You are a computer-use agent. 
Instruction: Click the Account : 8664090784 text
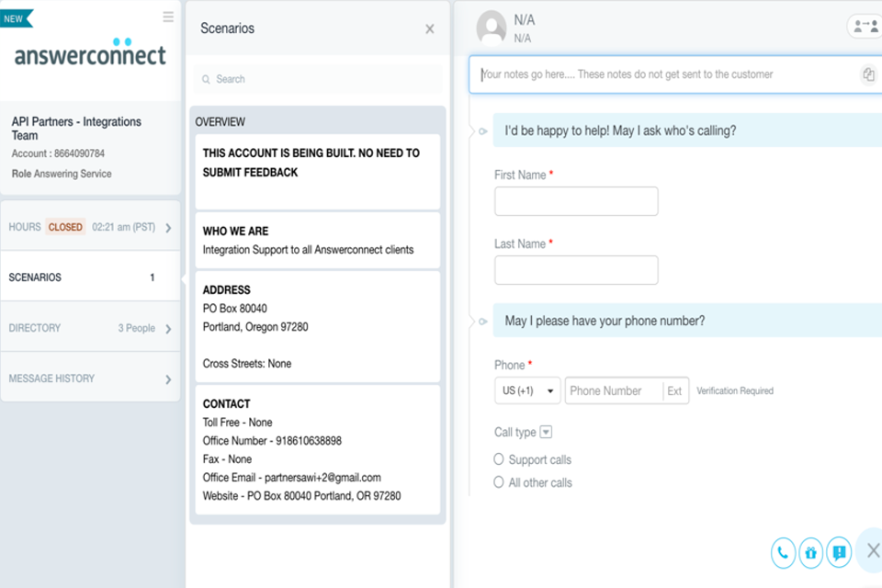click(58, 153)
